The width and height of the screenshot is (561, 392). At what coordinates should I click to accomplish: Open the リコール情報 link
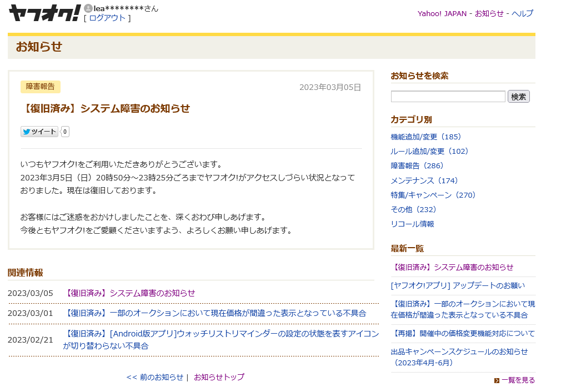pyautogui.click(x=413, y=224)
